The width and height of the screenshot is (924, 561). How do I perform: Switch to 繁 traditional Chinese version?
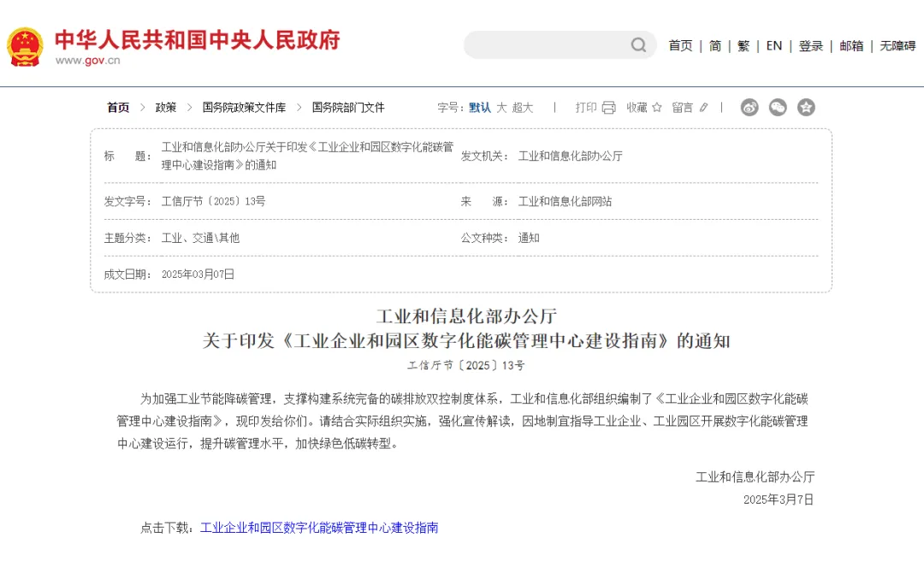tap(743, 46)
